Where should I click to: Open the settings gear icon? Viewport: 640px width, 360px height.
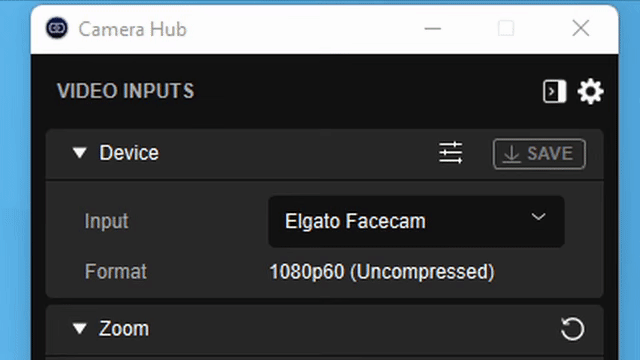click(x=590, y=91)
